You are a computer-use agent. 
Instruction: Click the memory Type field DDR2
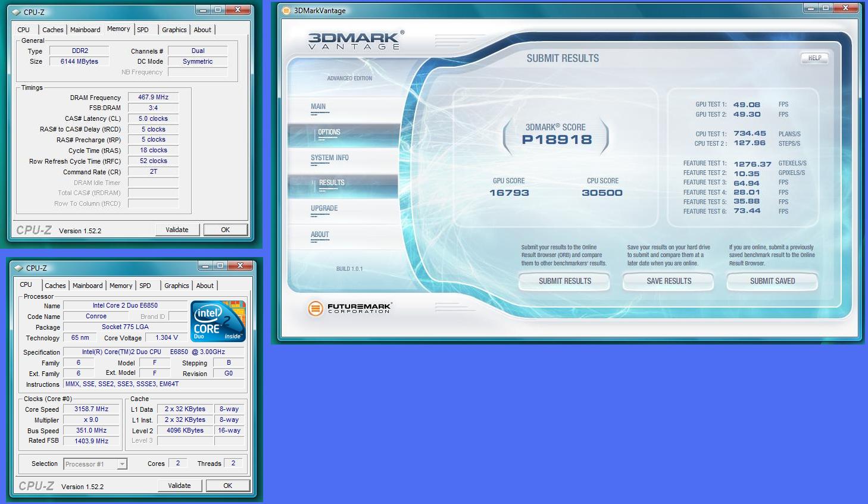click(x=79, y=51)
